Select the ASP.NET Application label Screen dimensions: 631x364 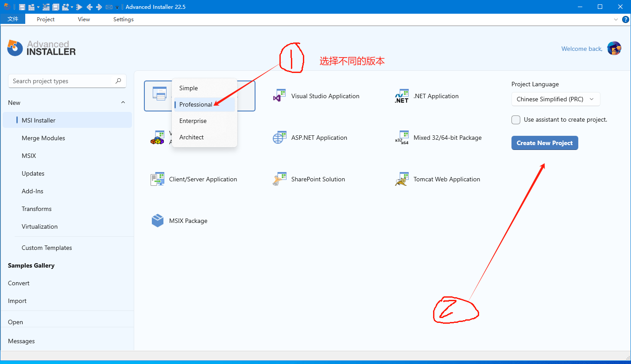[319, 138]
